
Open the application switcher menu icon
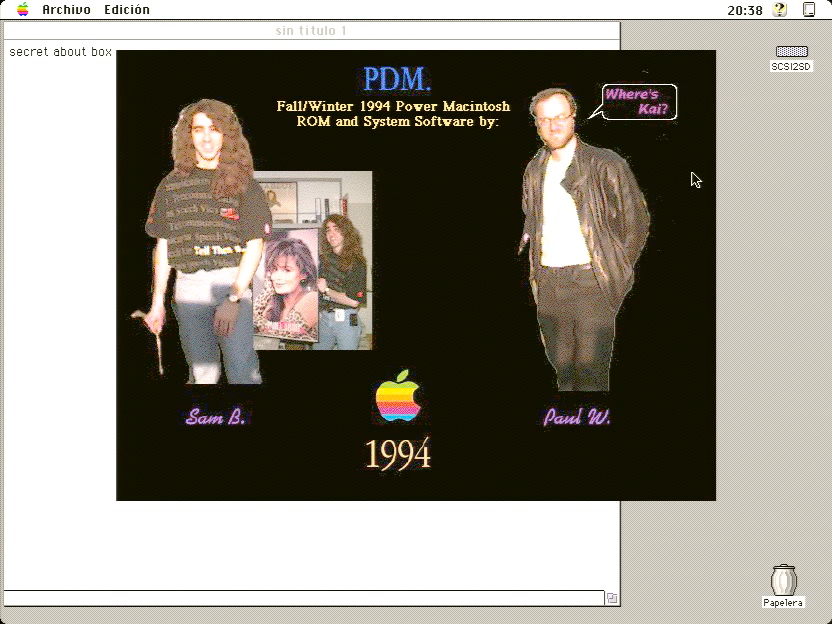pos(809,10)
